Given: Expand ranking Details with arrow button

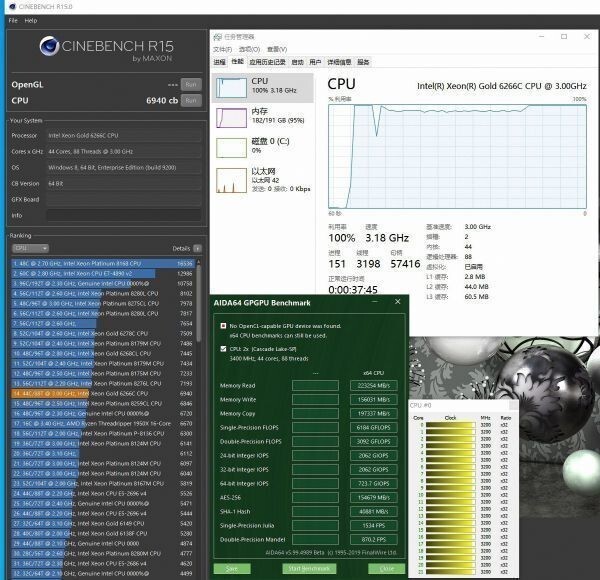Looking at the screenshot, I should (198, 248).
